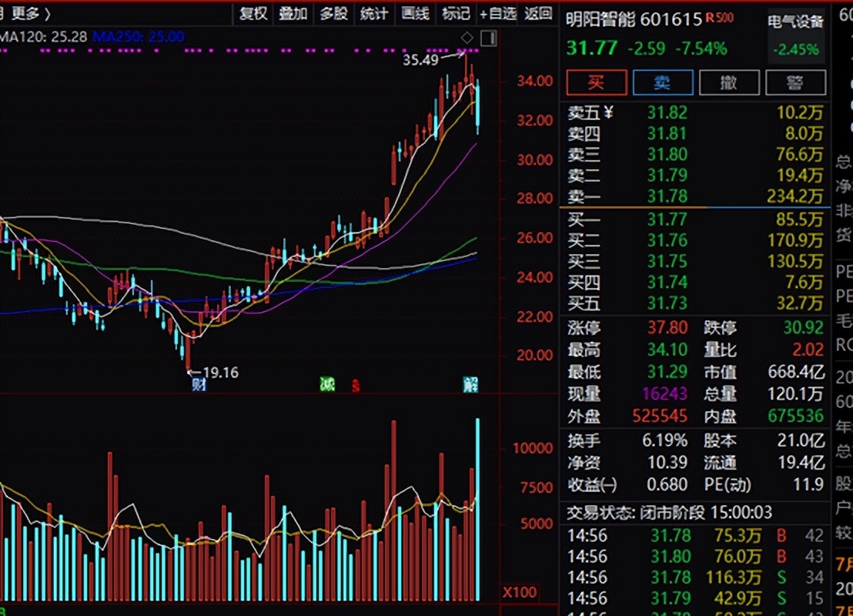
Task: Open the 叠加 overlay menu
Action: point(293,13)
